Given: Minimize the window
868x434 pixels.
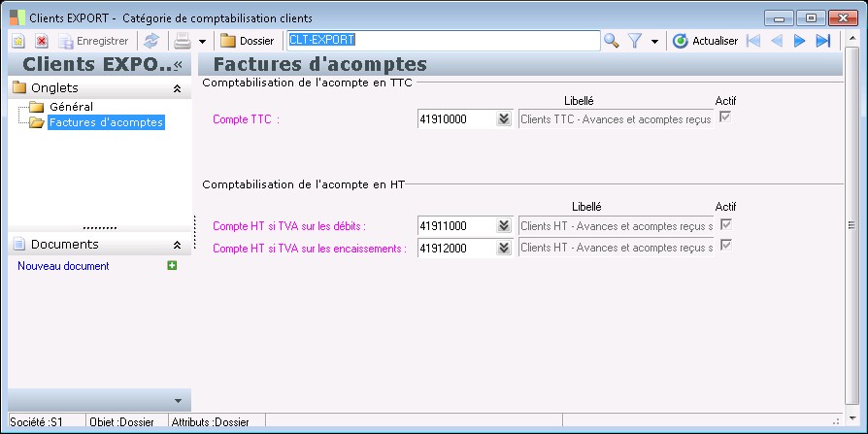Looking at the screenshot, I should click(x=780, y=18).
